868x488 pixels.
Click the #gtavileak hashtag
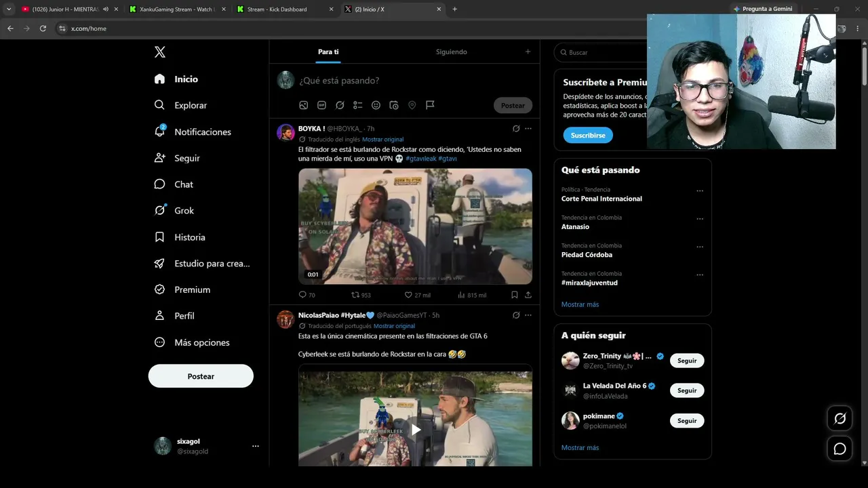coord(421,159)
